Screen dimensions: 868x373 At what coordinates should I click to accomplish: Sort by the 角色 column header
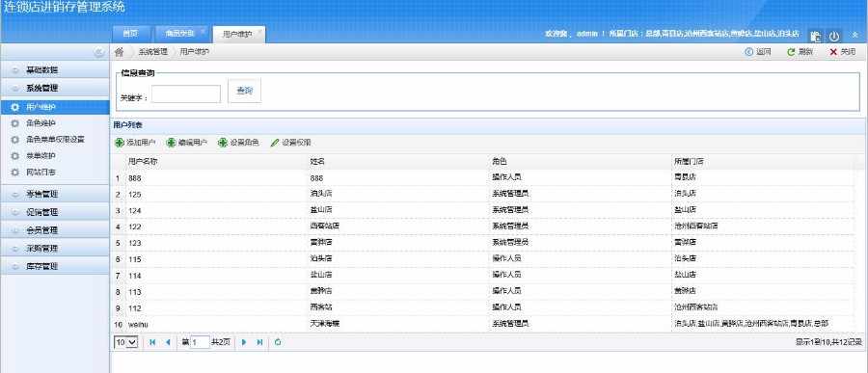coord(581,162)
